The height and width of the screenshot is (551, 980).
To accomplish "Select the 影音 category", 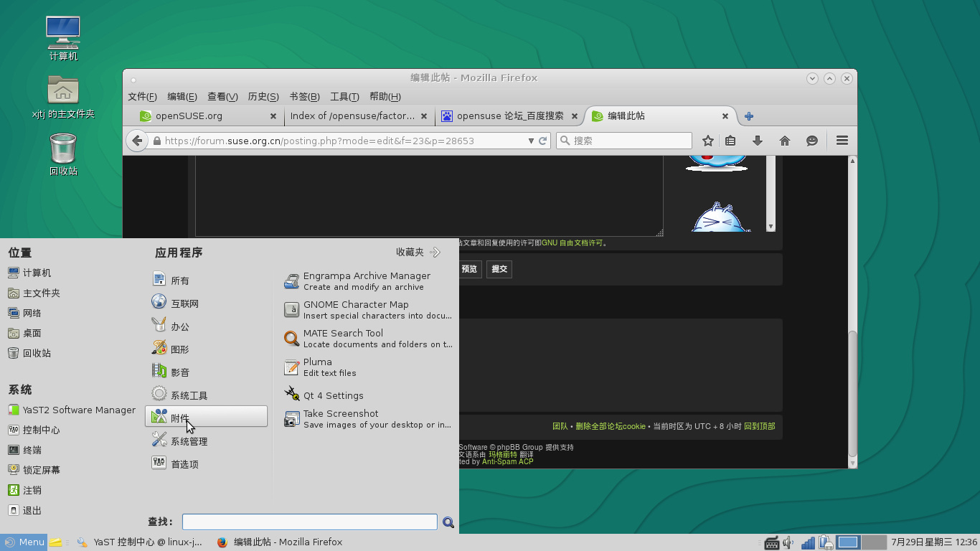I will pos(207,372).
